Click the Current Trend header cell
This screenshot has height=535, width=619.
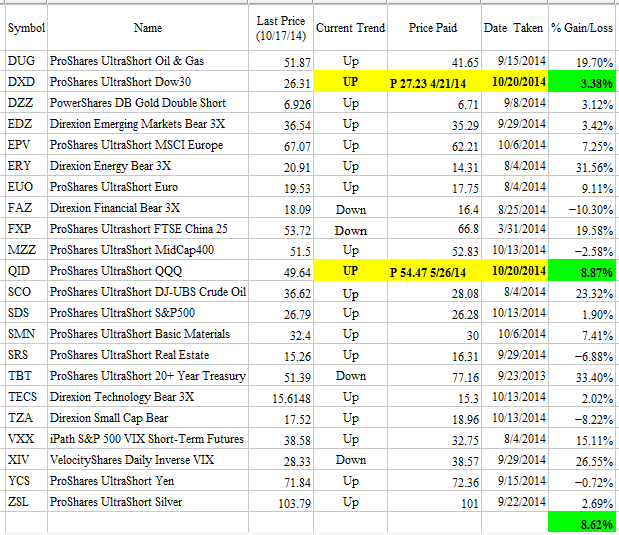tap(350, 28)
